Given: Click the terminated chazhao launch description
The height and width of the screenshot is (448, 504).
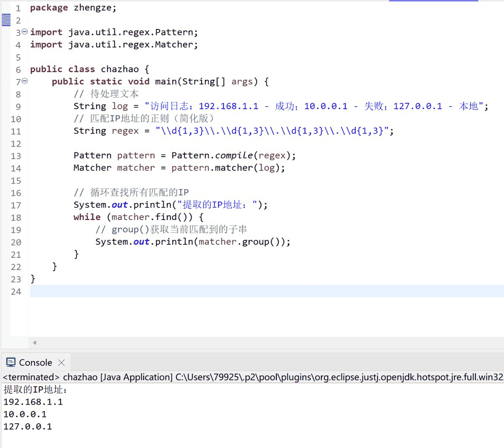Looking at the screenshot, I should click(253, 377).
